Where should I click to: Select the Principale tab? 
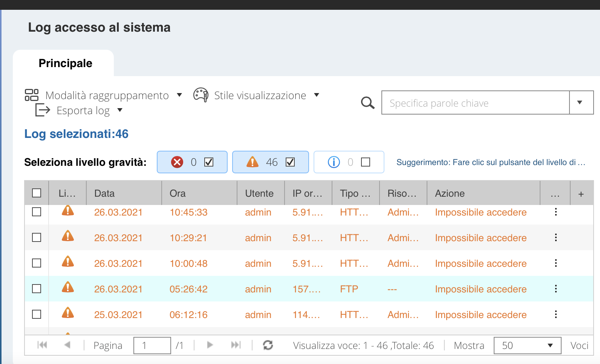(65, 63)
